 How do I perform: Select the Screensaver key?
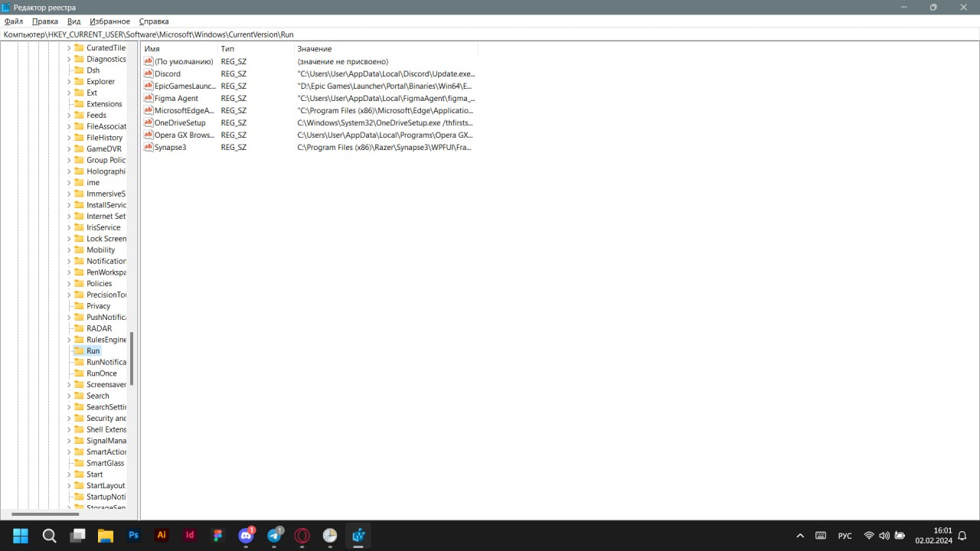pyautogui.click(x=106, y=384)
